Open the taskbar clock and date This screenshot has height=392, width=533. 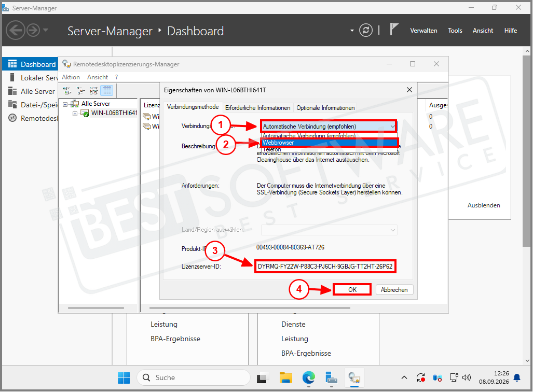tap(494, 377)
